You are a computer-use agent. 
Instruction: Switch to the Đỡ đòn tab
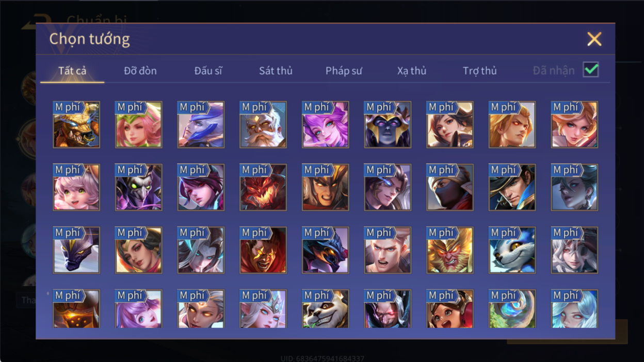point(140,71)
